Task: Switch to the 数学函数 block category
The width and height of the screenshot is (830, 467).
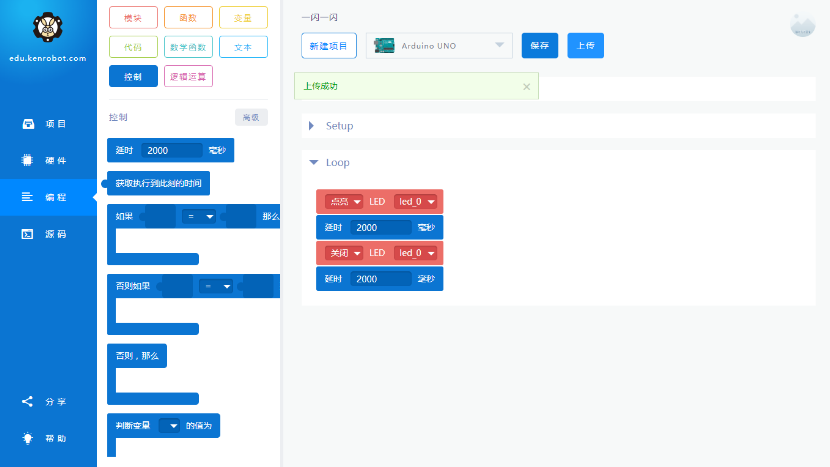Action: pyautogui.click(x=188, y=47)
